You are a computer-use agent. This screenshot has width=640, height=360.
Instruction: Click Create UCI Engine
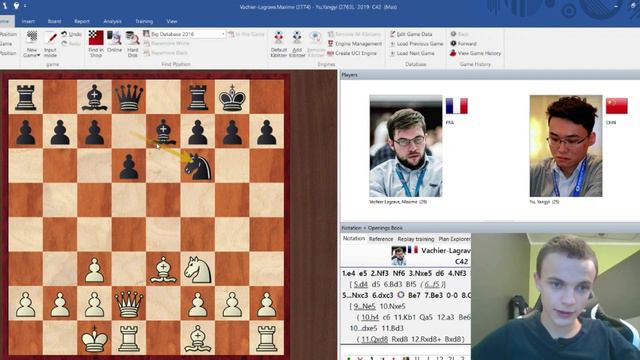pos(352,53)
